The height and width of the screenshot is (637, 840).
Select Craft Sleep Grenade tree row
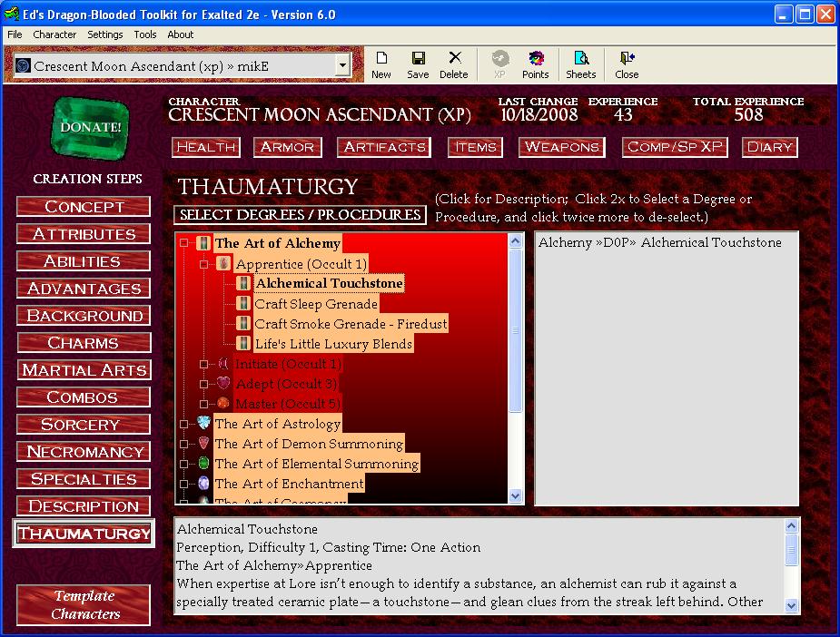tap(317, 304)
